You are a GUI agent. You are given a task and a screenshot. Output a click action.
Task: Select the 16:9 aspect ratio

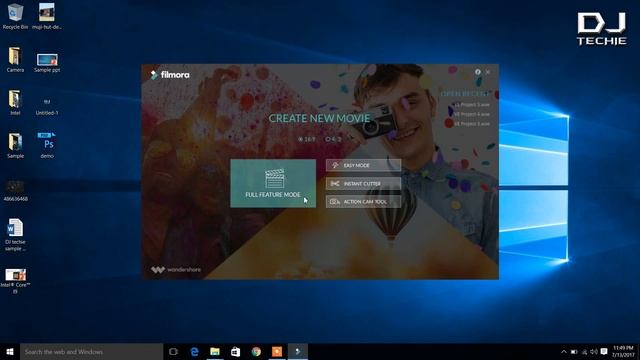point(307,139)
